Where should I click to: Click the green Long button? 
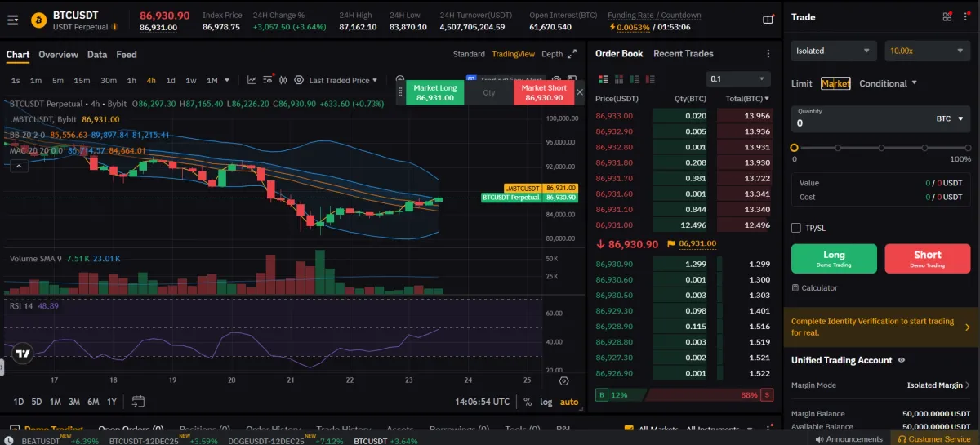834,258
